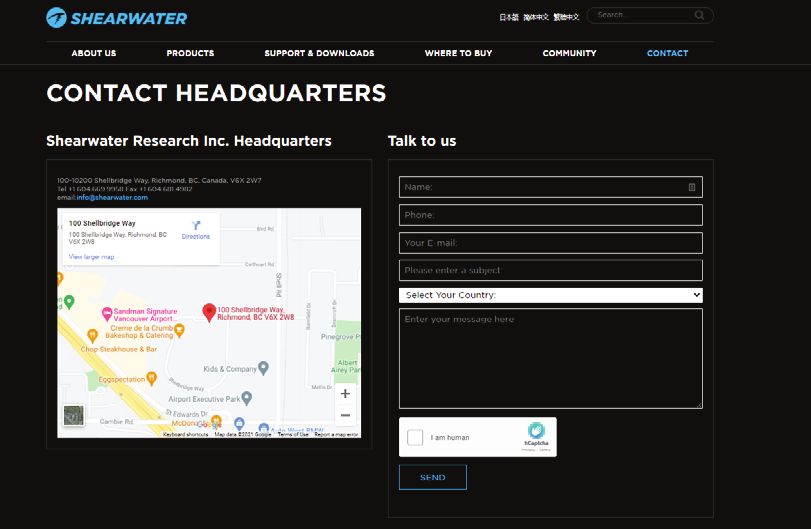Click the Kids & Company map pin

click(263, 368)
